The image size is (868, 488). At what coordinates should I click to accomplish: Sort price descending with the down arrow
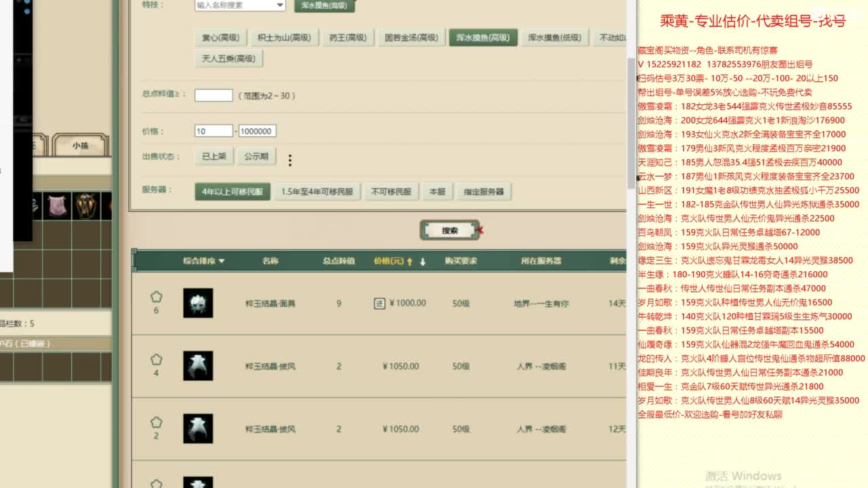point(422,262)
